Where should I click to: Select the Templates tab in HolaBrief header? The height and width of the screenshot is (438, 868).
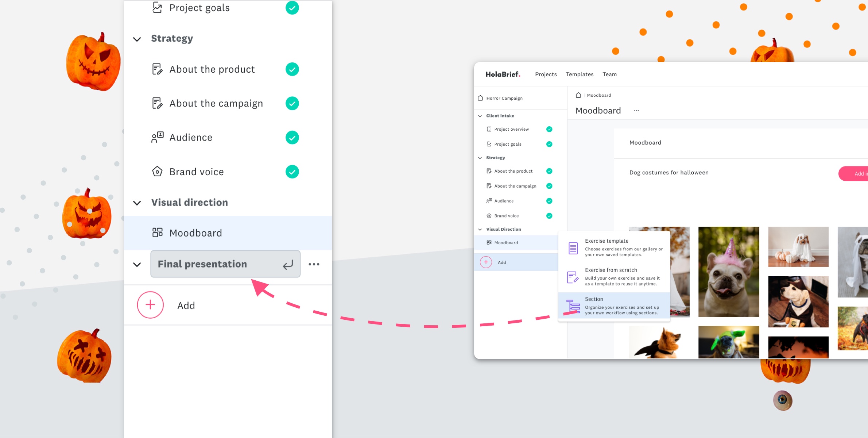580,74
